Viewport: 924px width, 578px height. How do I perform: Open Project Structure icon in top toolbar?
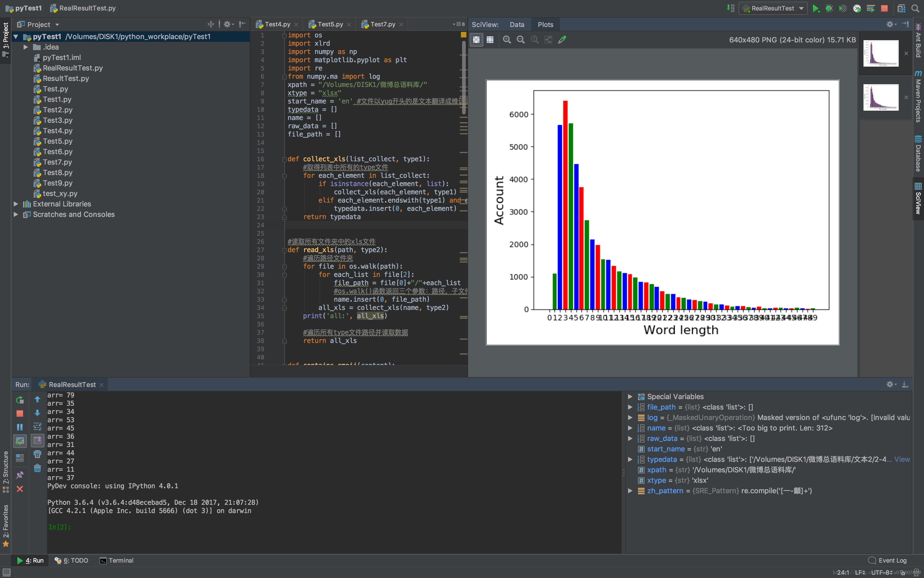coord(901,9)
